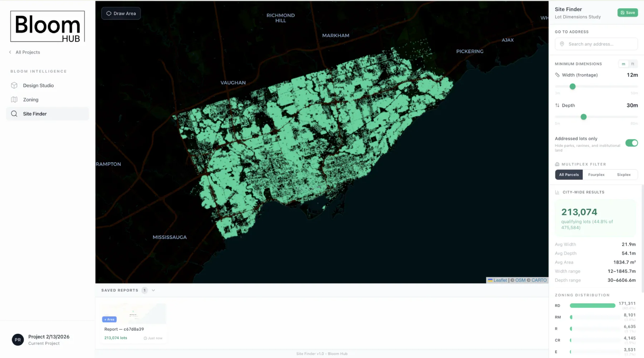Image resolution: width=644 pixels, height=358 pixels.
Task: Open Zoning from the sidebar map icon
Action: pos(14,100)
